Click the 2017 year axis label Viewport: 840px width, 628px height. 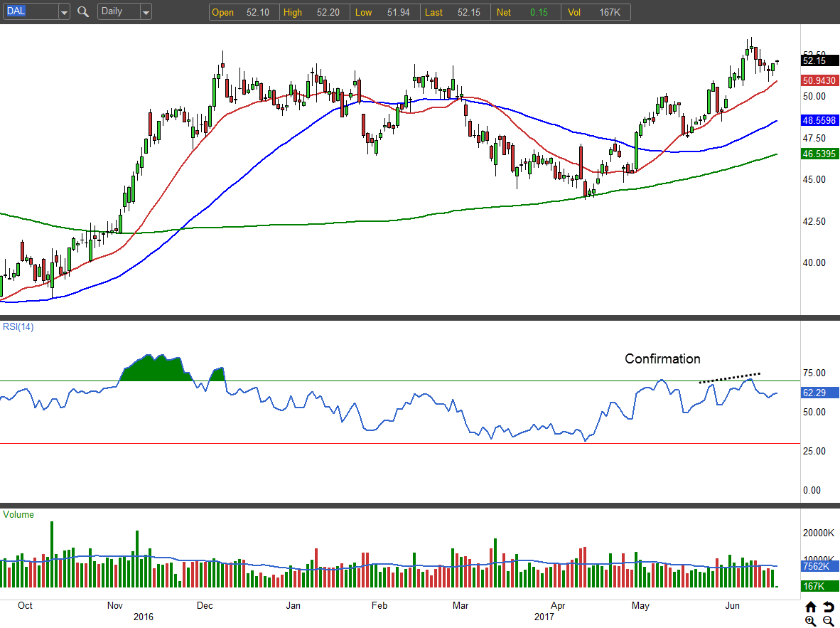click(544, 617)
